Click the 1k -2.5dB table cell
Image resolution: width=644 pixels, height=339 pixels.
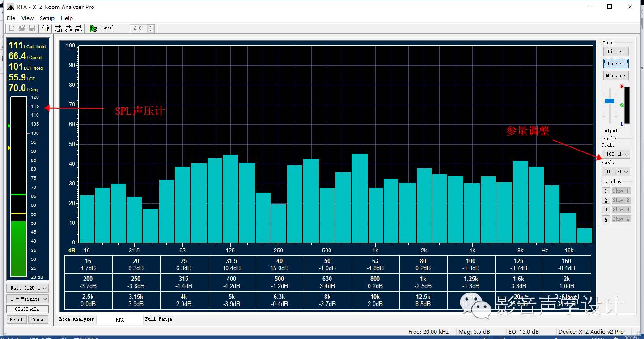click(423, 282)
